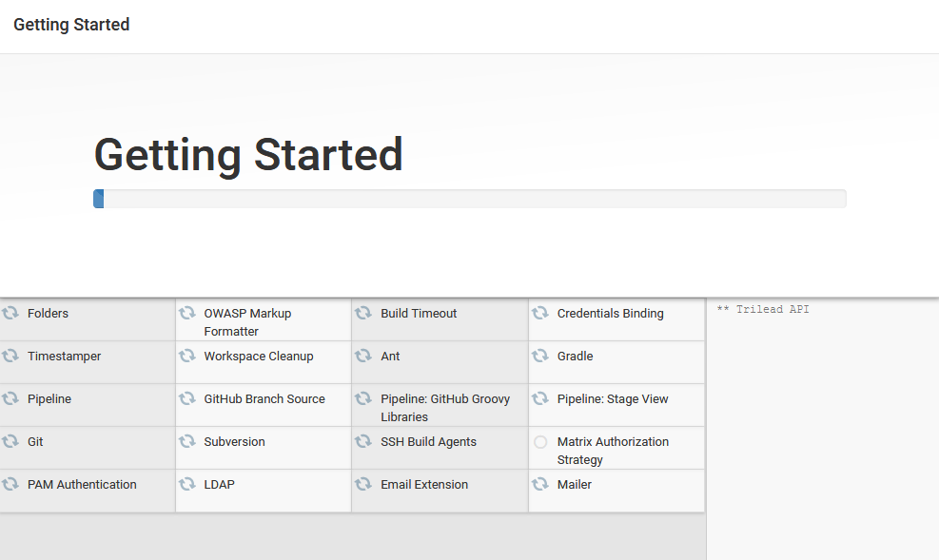Click the installation progress bar
The image size is (939, 560).
[x=470, y=198]
